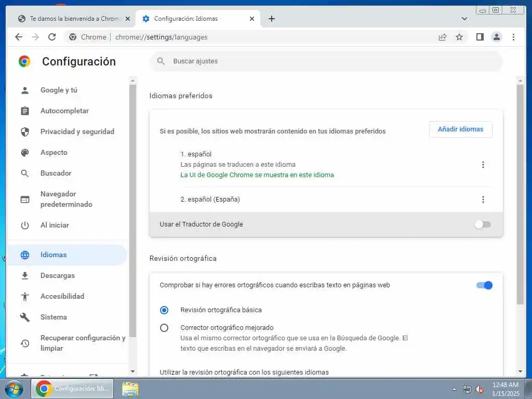Click the 'Buscar ajustes' search field

[326, 61]
